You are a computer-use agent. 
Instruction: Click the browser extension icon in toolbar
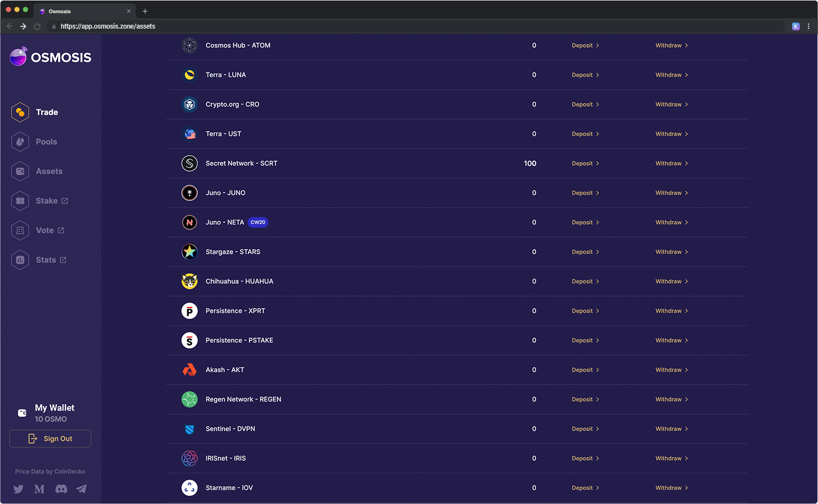(x=796, y=26)
